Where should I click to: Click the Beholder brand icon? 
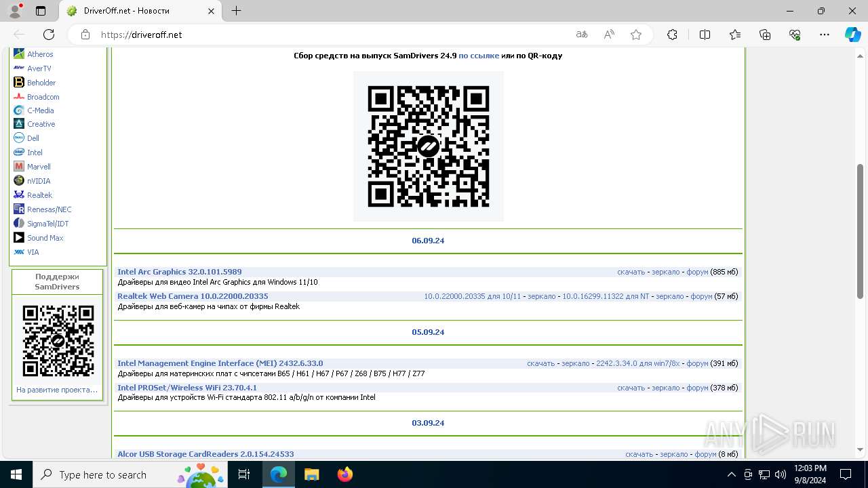(19, 83)
